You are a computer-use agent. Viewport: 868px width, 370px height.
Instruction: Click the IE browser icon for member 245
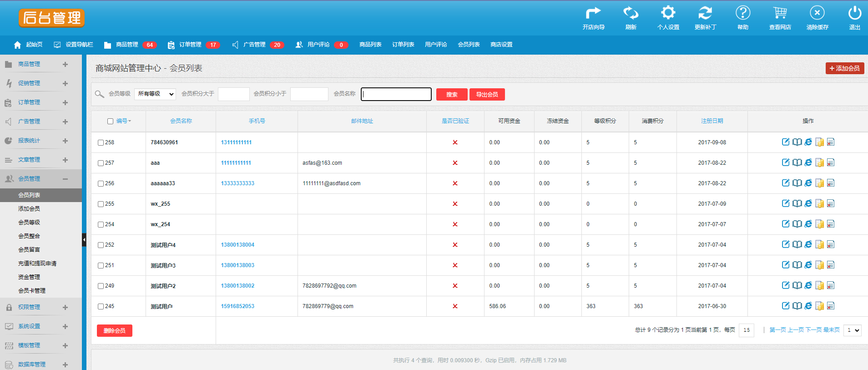tap(808, 306)
